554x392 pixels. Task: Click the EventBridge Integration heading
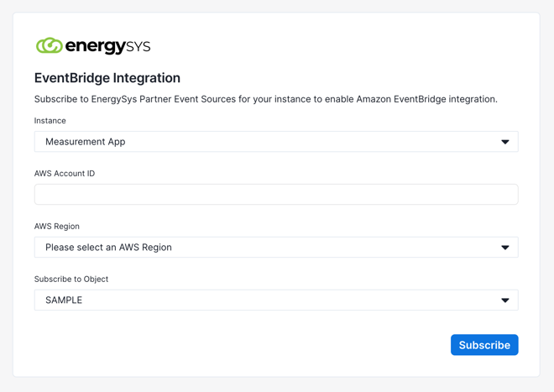pyautogui.click(x=107, y=78)
